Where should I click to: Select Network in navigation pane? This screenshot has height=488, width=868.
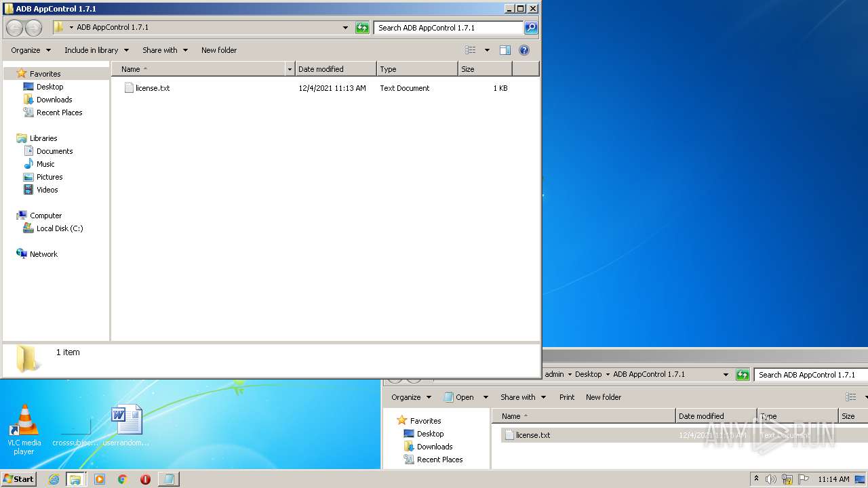tap(43, 254)
